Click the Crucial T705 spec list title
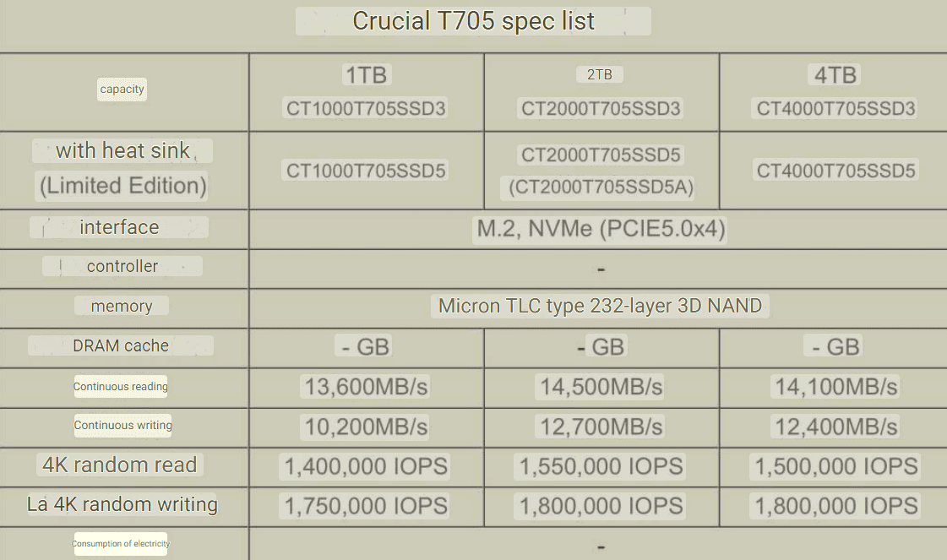 pos(473,21)
